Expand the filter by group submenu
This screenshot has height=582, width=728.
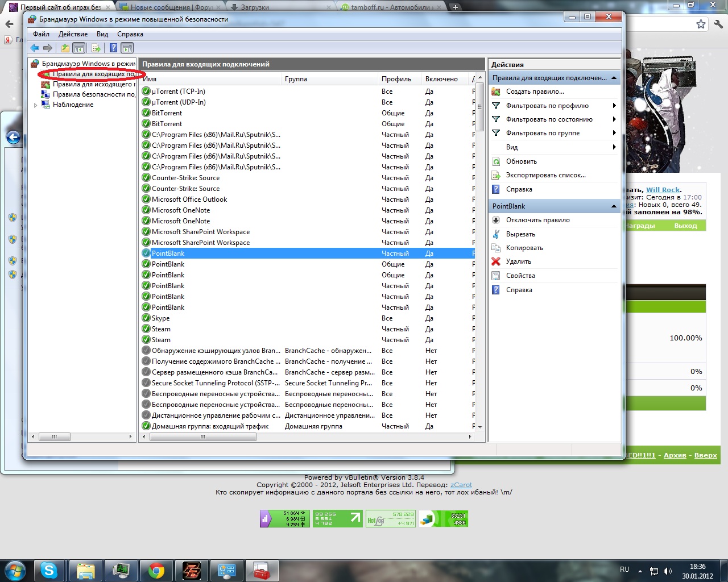pyautogui.click(x=614, y=133)
